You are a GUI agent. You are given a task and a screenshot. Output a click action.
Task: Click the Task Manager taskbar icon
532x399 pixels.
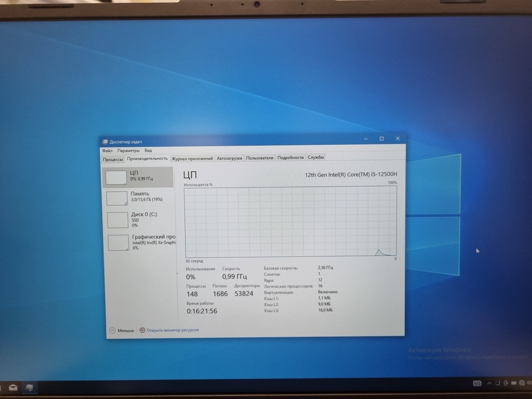29,387
